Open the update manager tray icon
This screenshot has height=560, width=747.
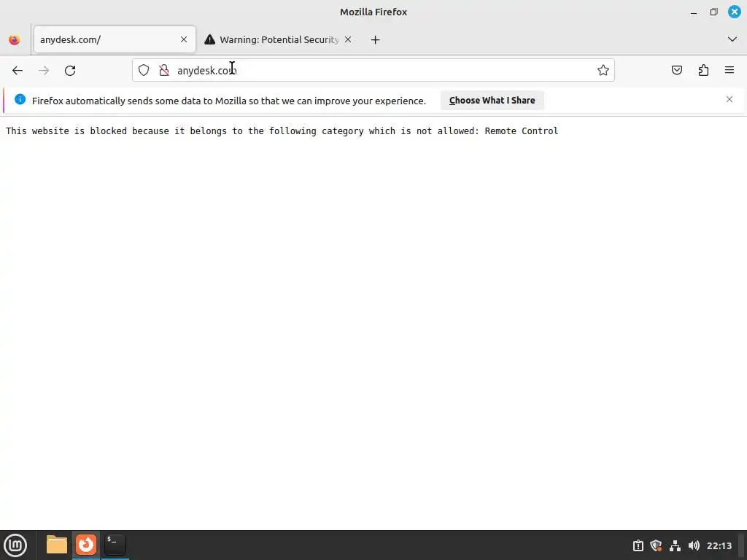638,545
